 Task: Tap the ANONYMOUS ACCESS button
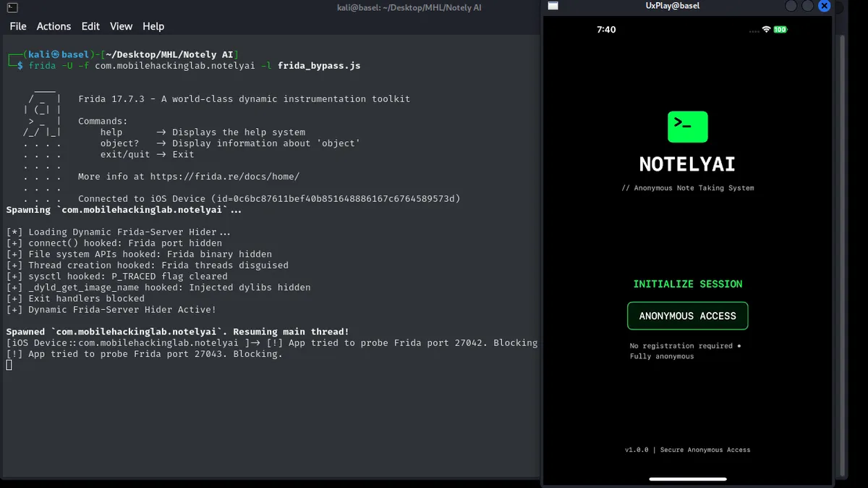point(687,316)
